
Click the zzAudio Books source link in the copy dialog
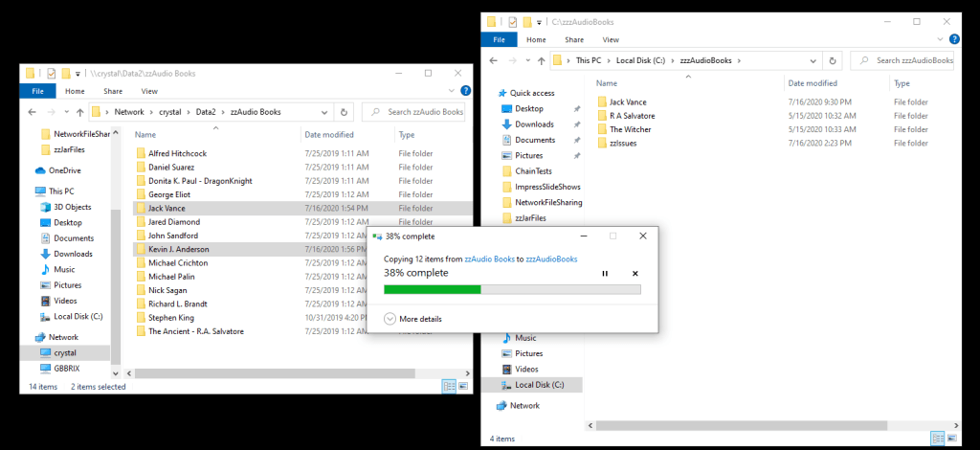coord(491,259)
